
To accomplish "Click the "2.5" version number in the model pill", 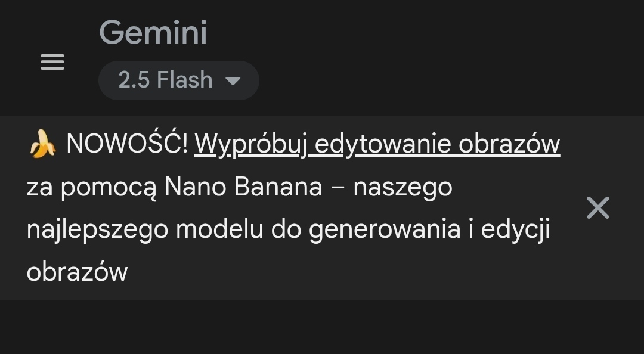I will point(134,80).
